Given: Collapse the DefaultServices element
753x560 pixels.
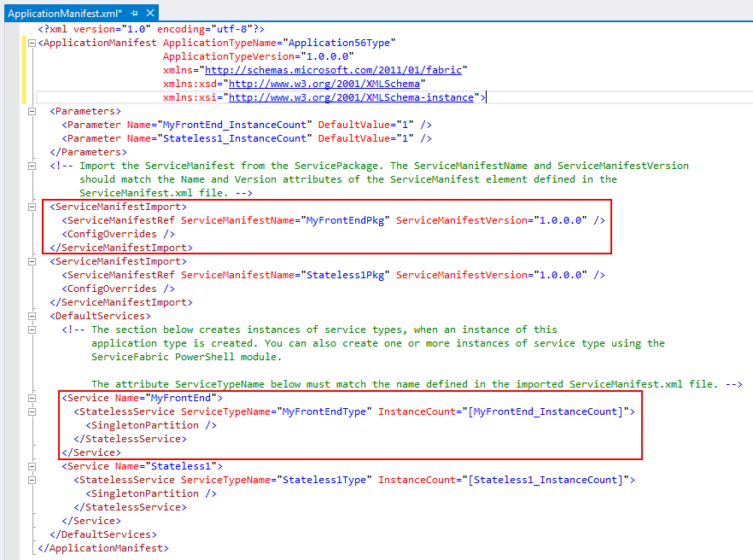Looking at the screenshot, I should 31,316.
